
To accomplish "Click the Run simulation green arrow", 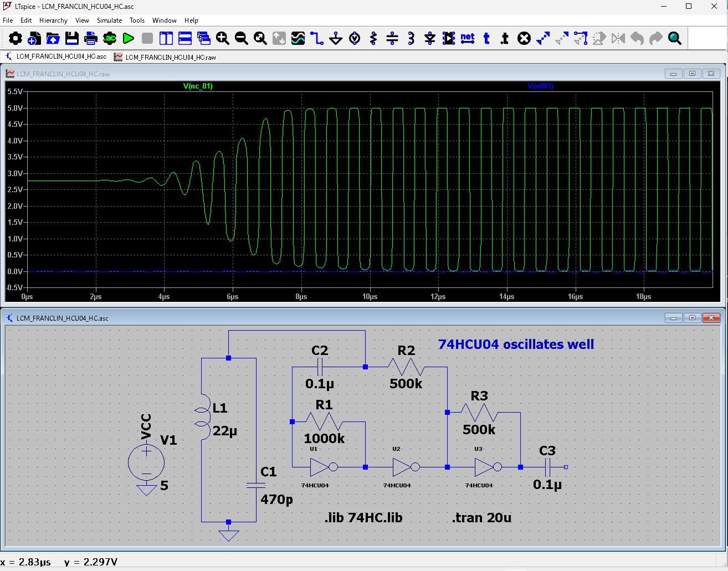I will [129, 38].
